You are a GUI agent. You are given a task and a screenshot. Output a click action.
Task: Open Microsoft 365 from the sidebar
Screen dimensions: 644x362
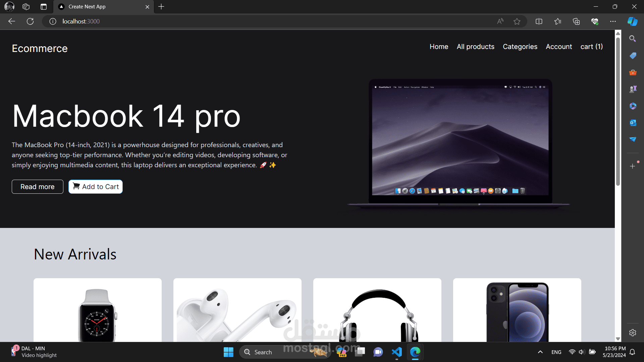click(x=633, y=106)
